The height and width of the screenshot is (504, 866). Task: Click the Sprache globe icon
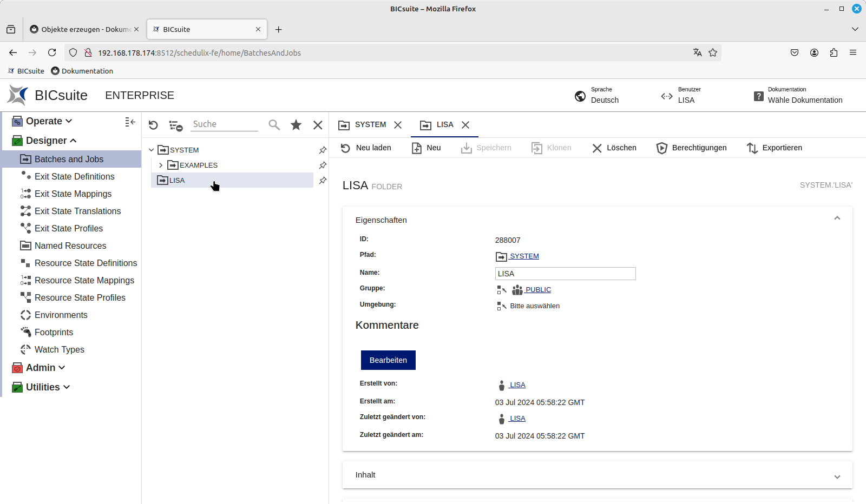pyautogui.click(x=580, y=96)
